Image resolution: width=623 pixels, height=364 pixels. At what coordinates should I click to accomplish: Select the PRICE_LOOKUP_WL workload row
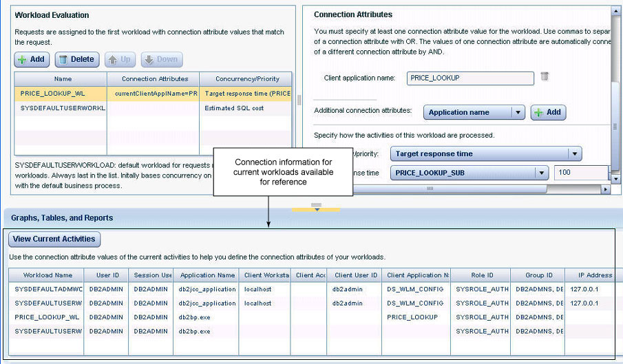point(153,94)
